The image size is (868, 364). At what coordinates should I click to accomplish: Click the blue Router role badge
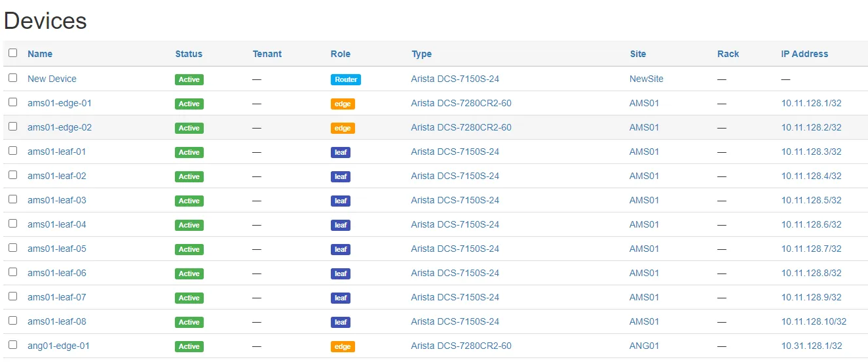click(345, 79)
